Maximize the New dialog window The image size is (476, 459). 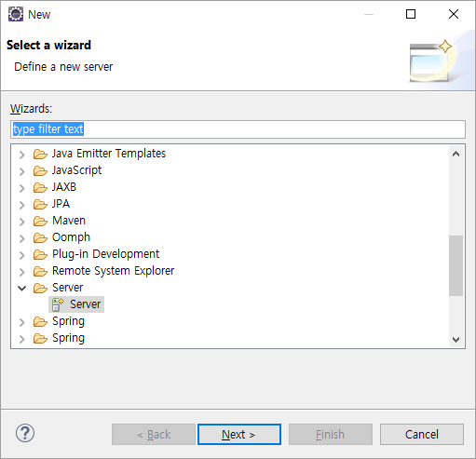tap(411, 14)
